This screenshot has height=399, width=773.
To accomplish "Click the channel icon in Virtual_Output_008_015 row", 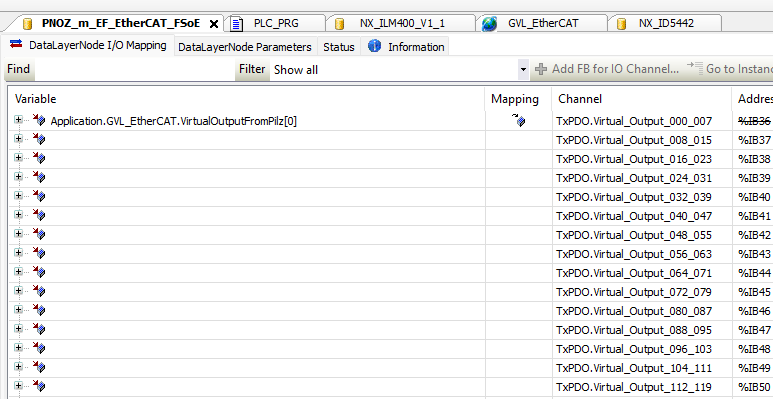I will pyautogui.click(x=39, y=140).
